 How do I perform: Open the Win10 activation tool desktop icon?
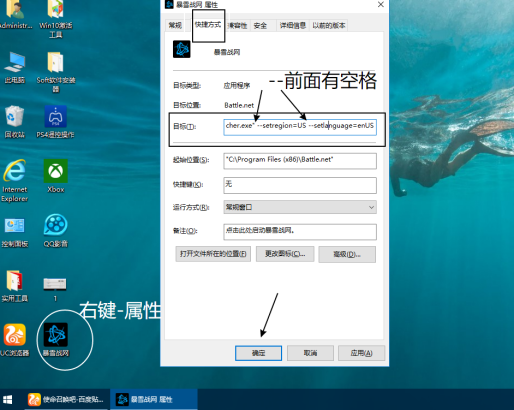55,17
